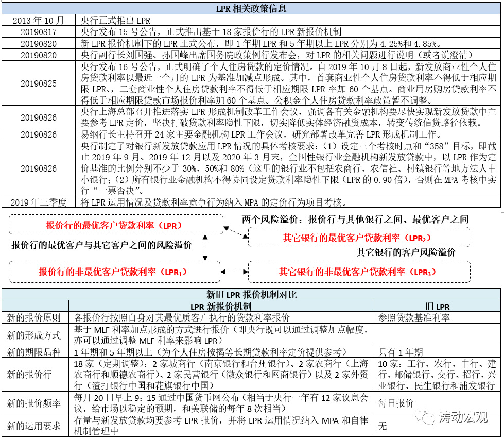Viewport: 504px width, 439px height.
Task: Click the LPR 相关政策信息 table title
Action: pyautogui.click(x=252, y=8)
